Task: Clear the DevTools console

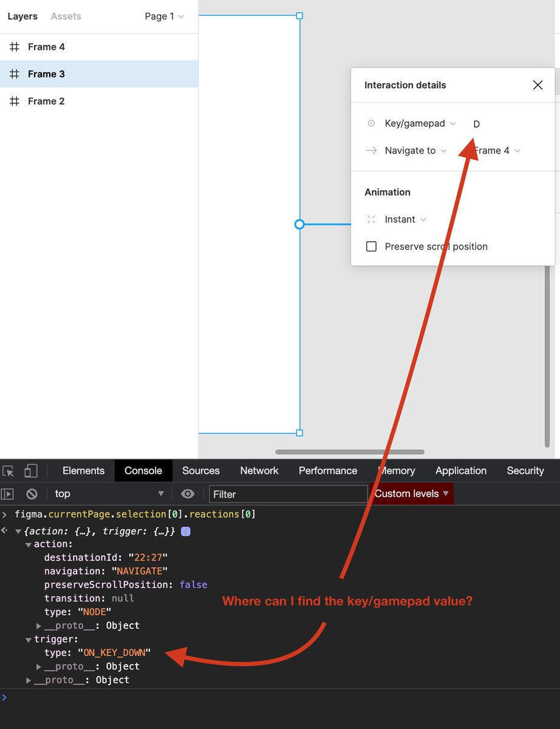Action: (32, 494)
